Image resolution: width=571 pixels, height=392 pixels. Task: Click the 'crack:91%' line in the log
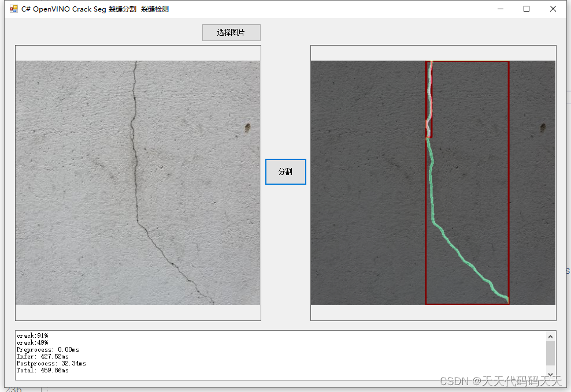click(32, 335)
